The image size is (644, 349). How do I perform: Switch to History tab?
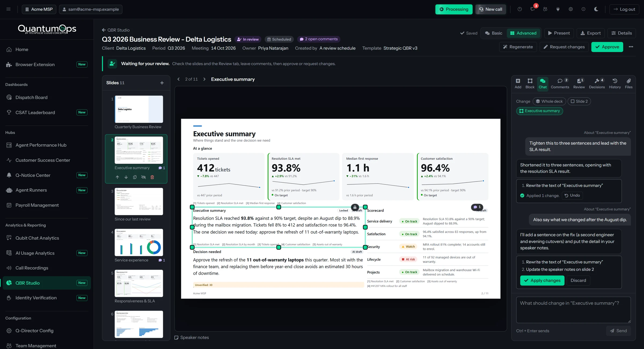(615, 83)
